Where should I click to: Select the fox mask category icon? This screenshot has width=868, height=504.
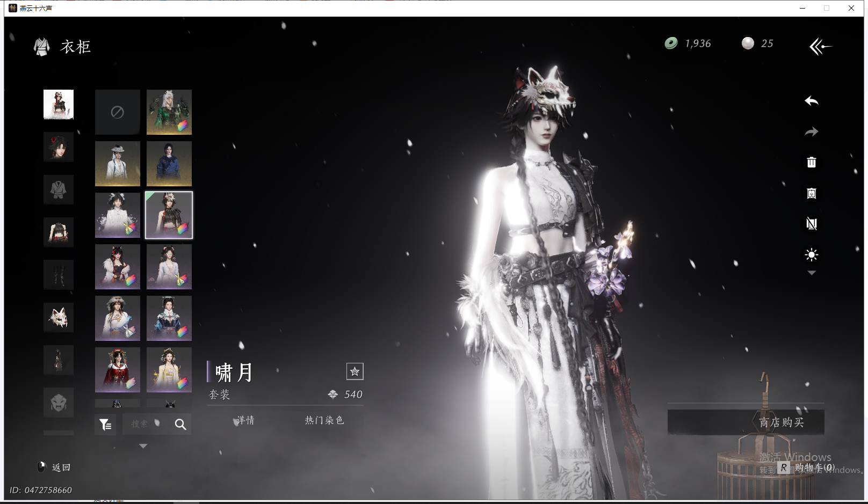click(59, 317)
